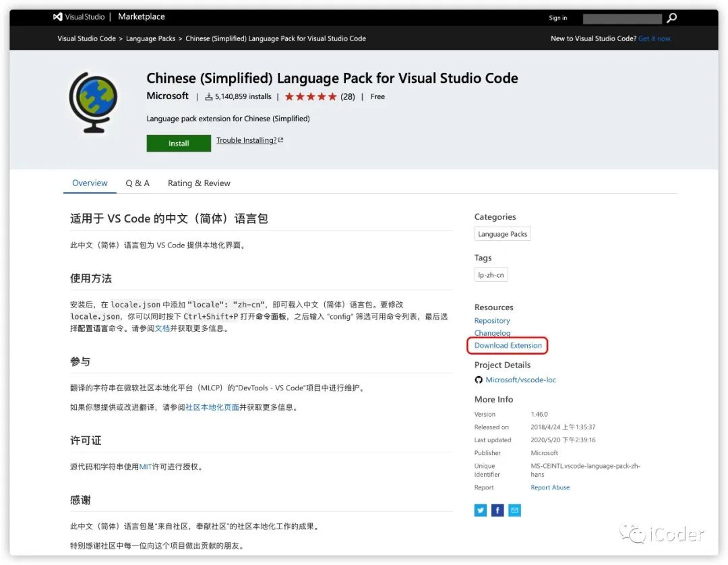728x565 pixels.
Task: Click the five-star rating icons
Action: point(311,96)
